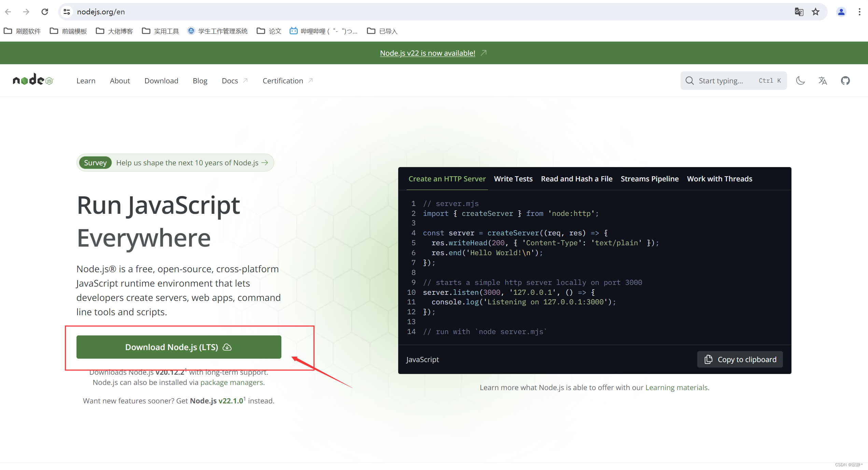Go back using the browser back arrow

tap(8, 12)
